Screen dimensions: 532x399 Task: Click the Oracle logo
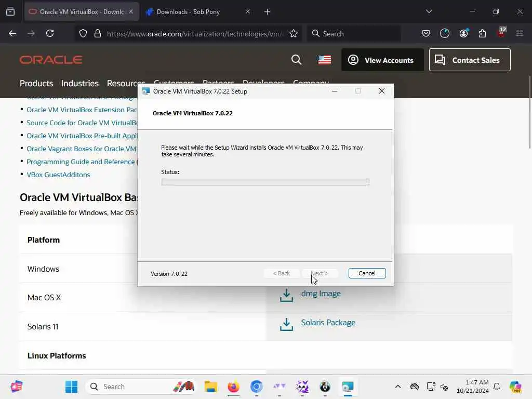click(x=51, y=60)
